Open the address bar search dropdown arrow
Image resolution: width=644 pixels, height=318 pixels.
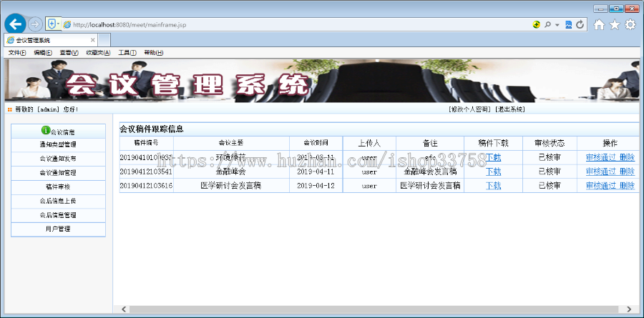[557, 25]
